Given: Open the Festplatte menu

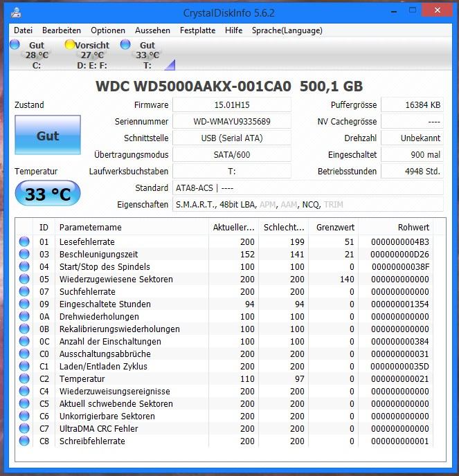Looking at the screenshot, I should [198, 30].
